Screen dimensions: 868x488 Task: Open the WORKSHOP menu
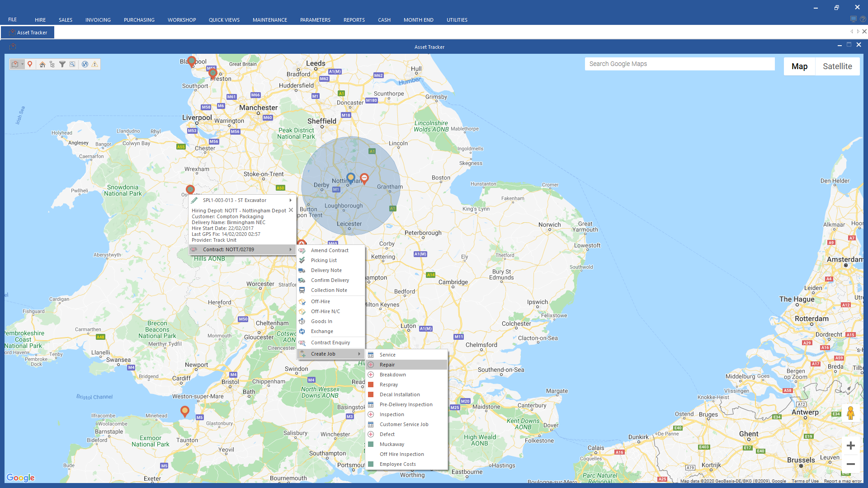tap(182, 20)
